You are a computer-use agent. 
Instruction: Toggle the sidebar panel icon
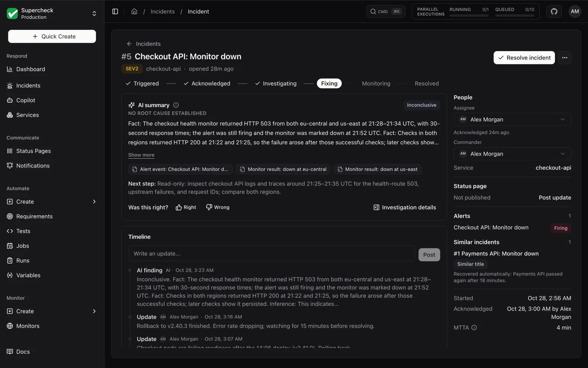(115, 11)
